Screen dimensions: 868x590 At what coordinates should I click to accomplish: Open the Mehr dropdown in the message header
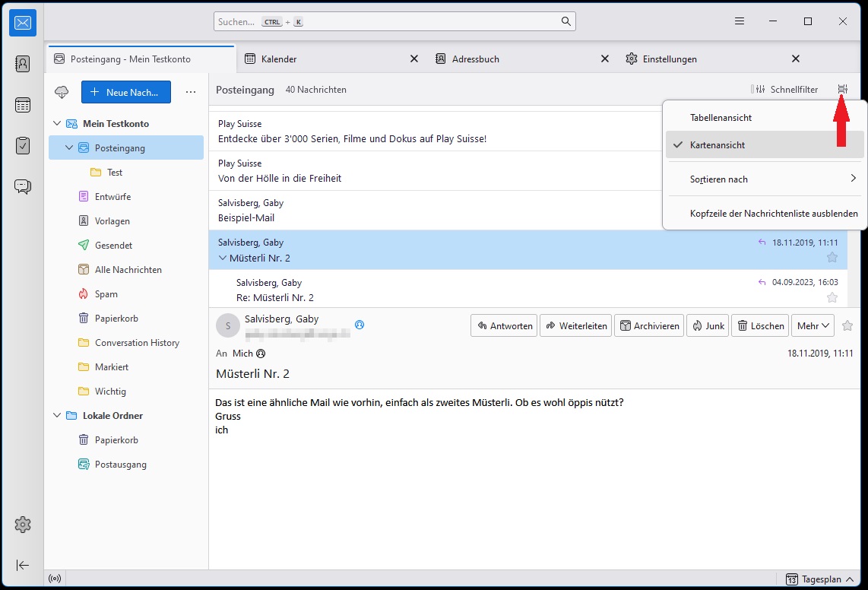click(812, 325)
